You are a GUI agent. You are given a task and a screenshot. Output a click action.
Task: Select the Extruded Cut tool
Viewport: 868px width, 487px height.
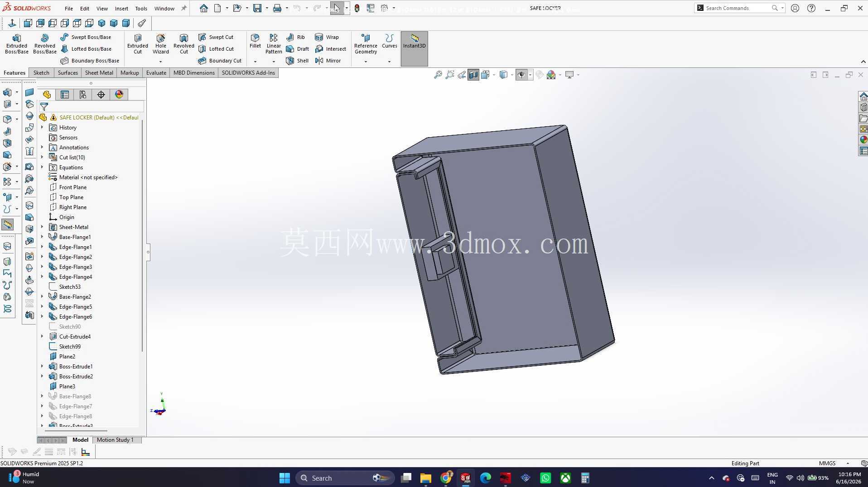(138, 44)
